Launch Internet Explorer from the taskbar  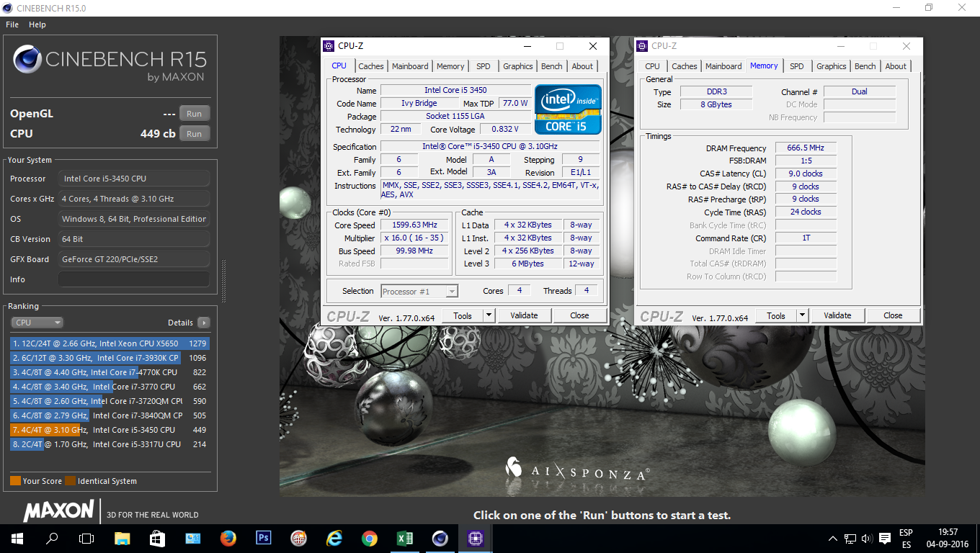334,539
